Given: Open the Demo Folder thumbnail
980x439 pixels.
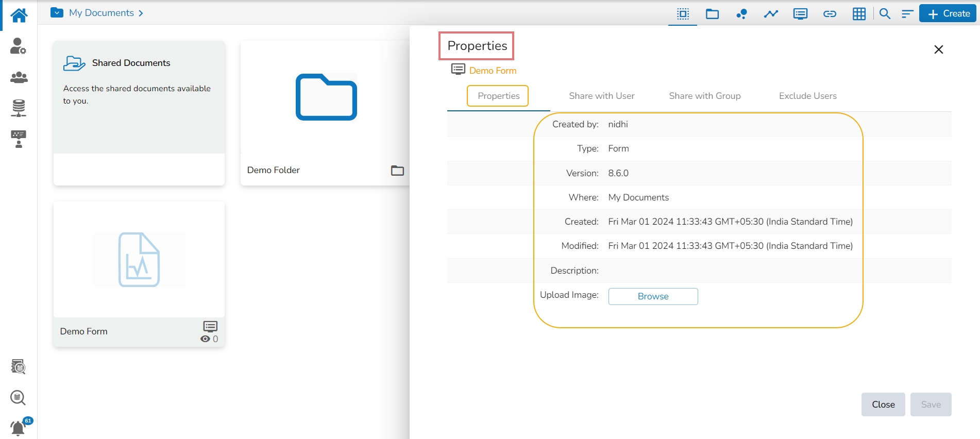Looking at the screenshot, I should point(326,97).
